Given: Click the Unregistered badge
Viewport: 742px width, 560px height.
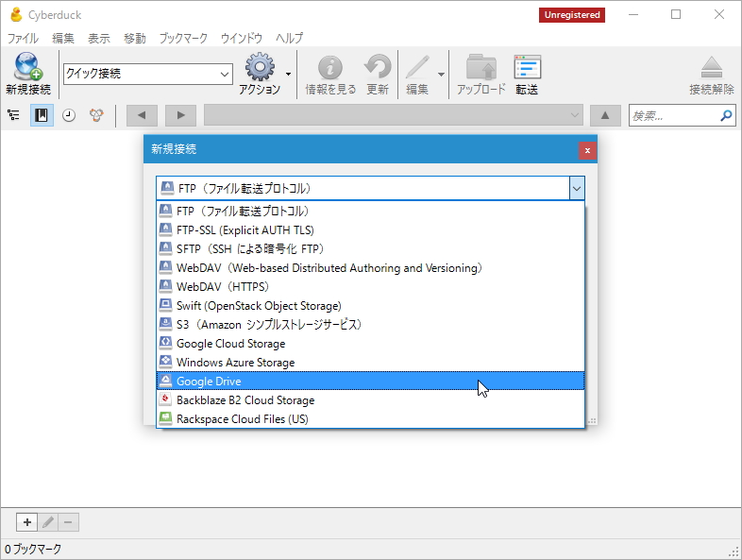Looking at the screenshot, I should click(572, 15).
